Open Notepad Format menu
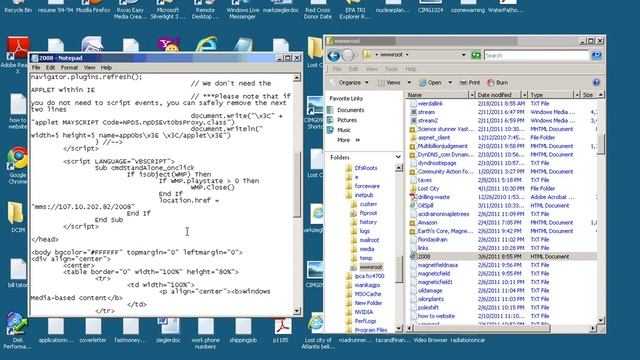 (69, 68)
